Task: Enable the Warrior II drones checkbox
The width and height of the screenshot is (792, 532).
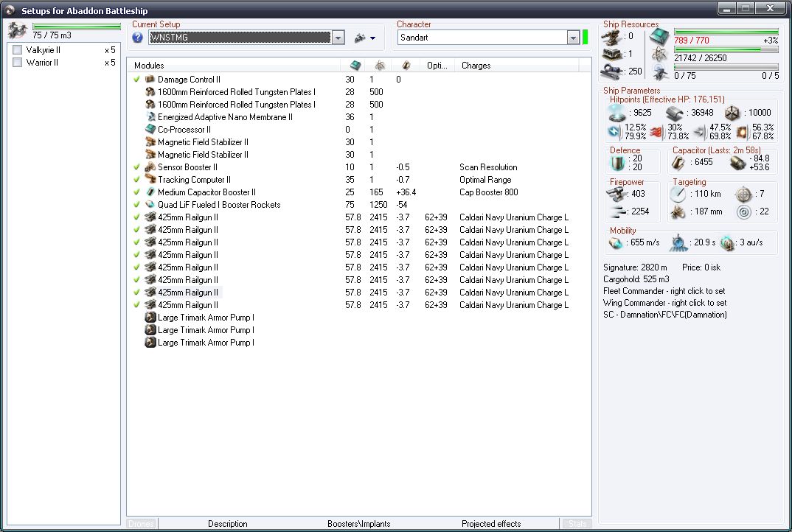Action: (17, 63)
